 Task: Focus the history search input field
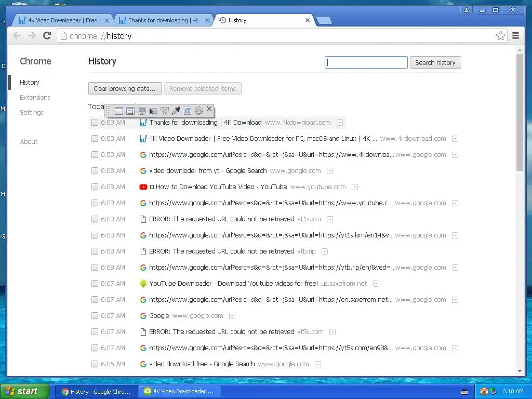pyautogui.click(x=366, y=62)
